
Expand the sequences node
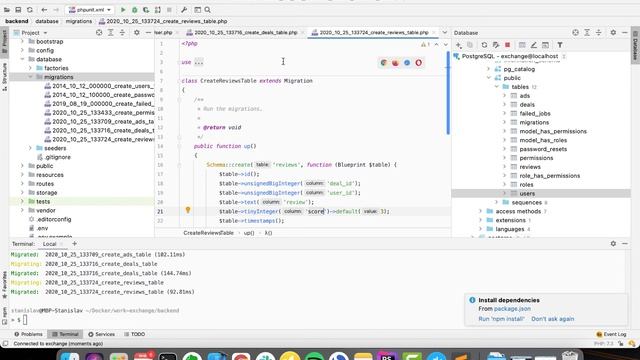pos(497,202)
